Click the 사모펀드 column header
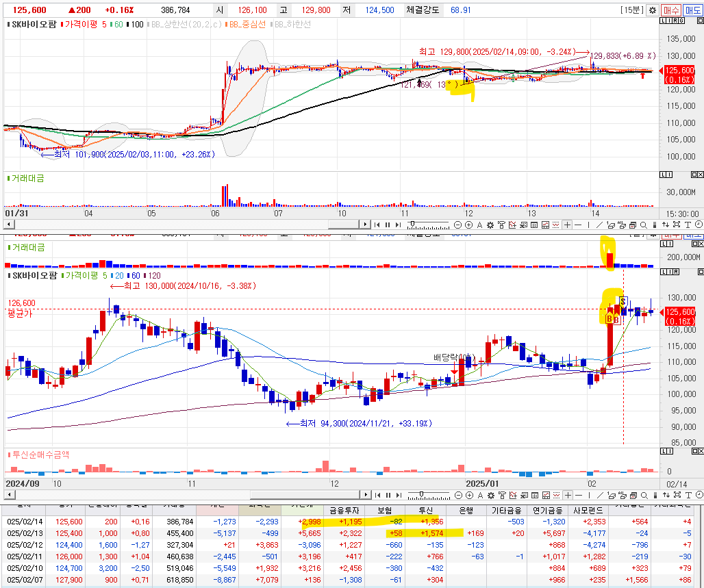Screen dimensions: 704x588 (x=588, y=511)
